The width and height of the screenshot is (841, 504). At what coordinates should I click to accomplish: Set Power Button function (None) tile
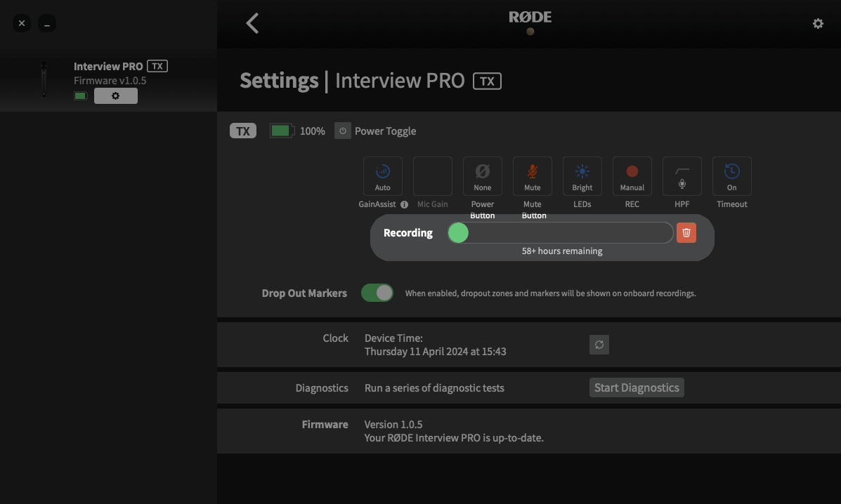click(482, 176)
